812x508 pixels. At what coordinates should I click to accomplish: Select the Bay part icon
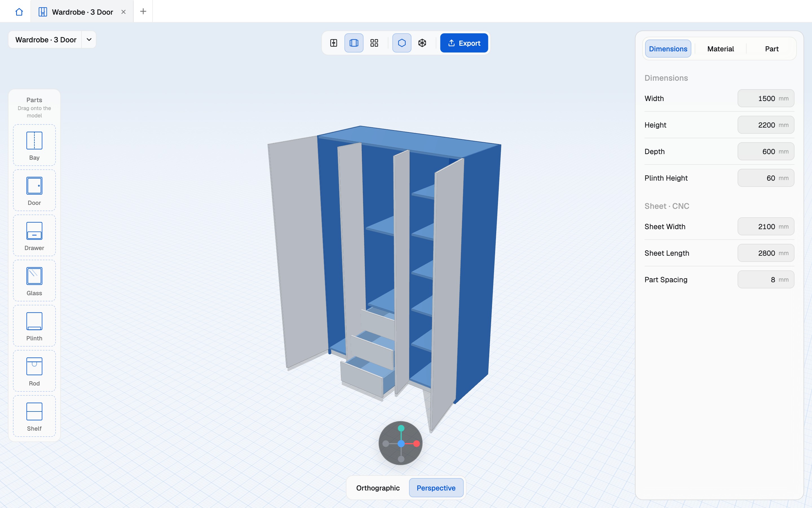[34, 145]
